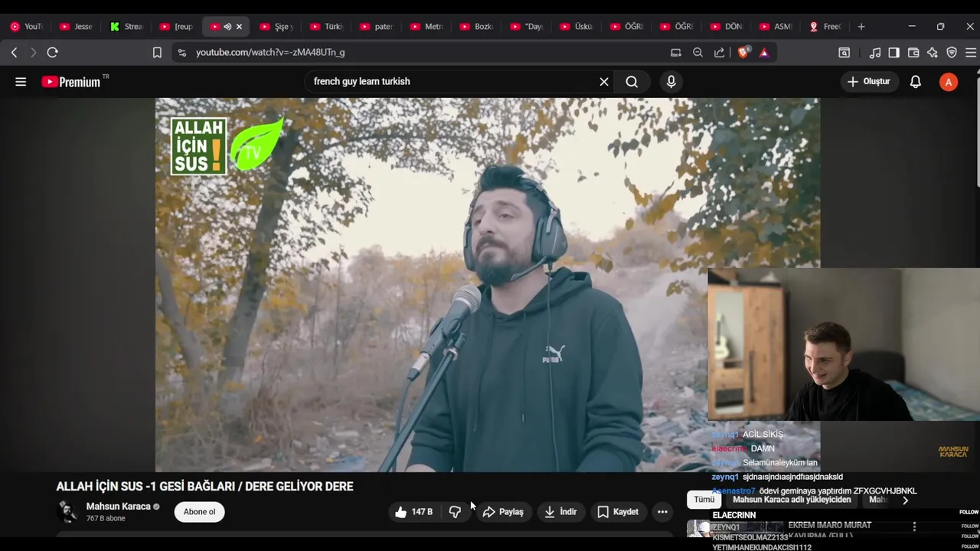Switch to the Üskü tab
The image size is (980, 551).
pyautogui.click(x=576, y=27)
